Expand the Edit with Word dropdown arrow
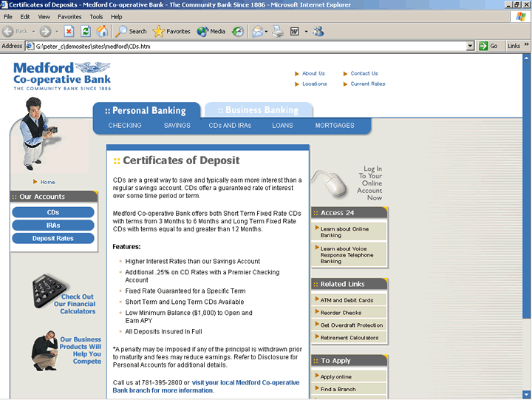 point(306,32)
